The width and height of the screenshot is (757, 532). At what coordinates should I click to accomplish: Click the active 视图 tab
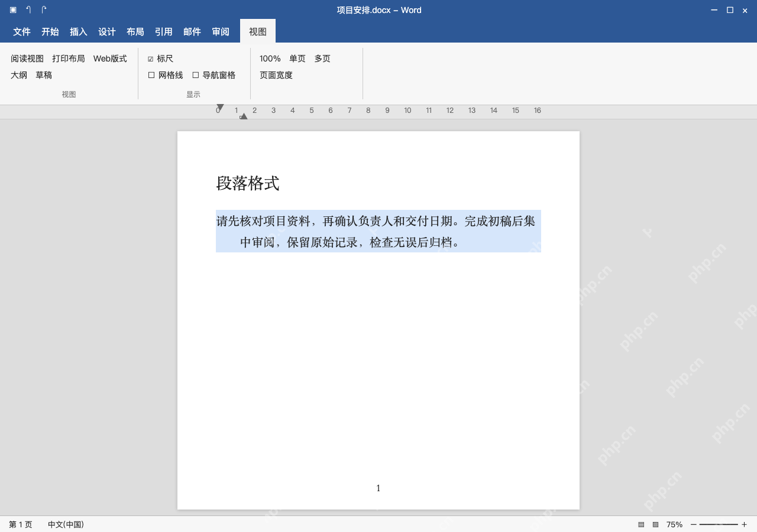click(x=258, y=31)
